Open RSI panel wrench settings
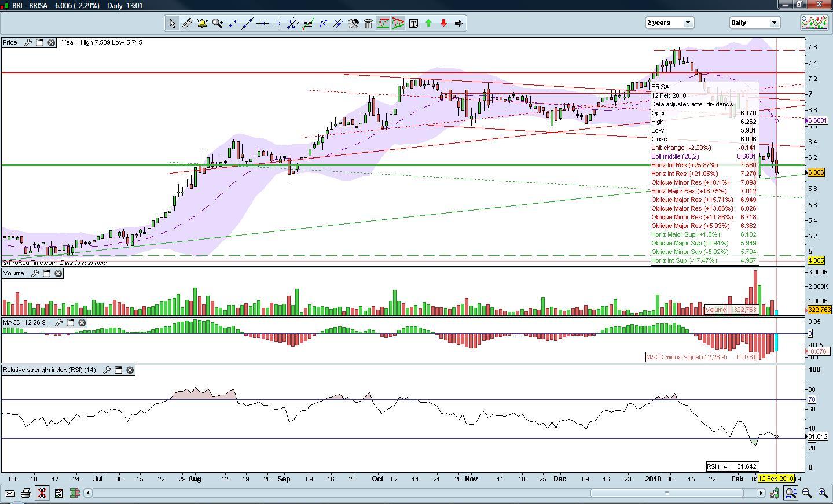The height and width of the screenshot is (504, 833). pos(107,370)
